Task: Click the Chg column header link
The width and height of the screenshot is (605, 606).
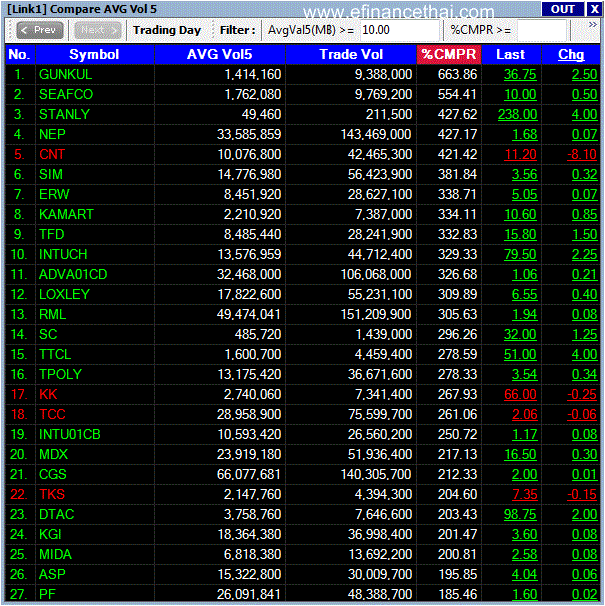Action: coord(571,54)
